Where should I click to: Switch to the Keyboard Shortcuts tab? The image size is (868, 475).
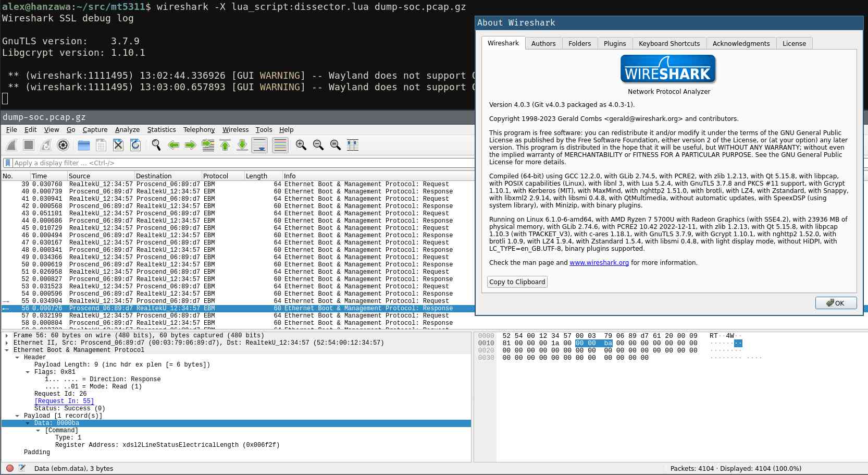click(x=669, y=44)
